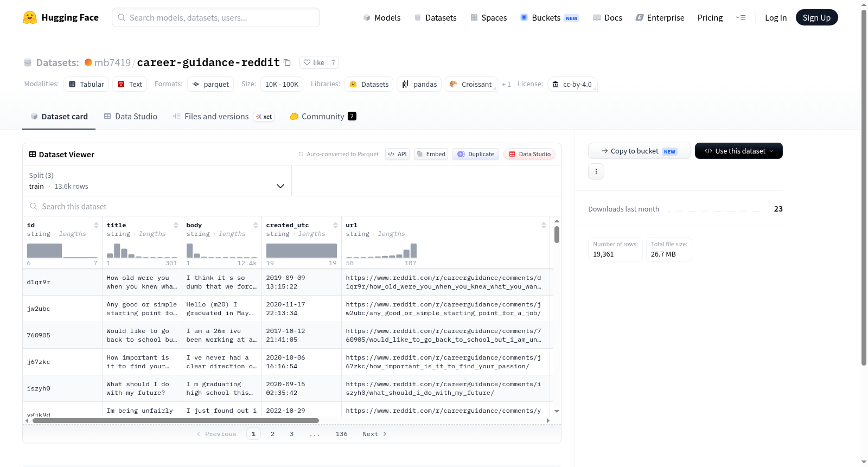The image size is (868, 467).
Task: Open the mb7419 user profile link
Action: click(x=112, y=62)
